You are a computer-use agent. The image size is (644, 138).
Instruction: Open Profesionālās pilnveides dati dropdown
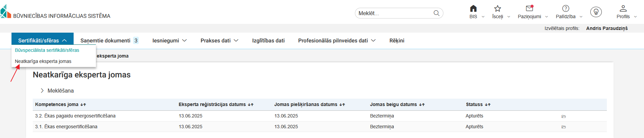tap(337, 40)
